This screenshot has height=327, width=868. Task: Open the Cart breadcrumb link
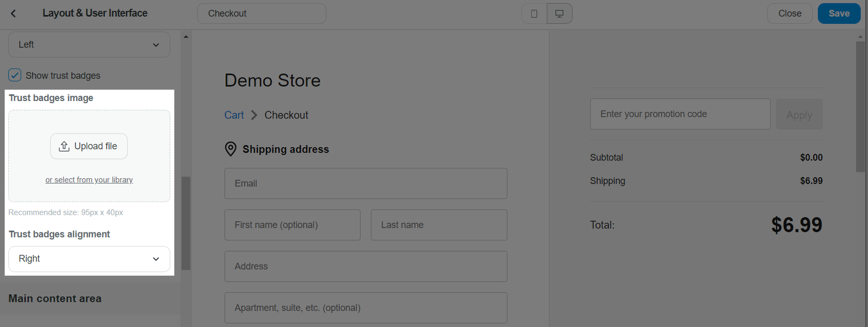[234, 115]
